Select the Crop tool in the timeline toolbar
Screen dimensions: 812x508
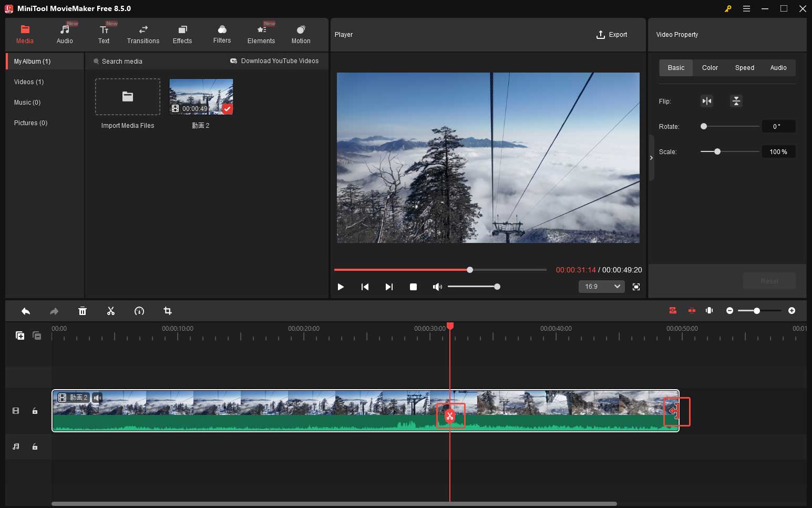[x=168, y=311]
